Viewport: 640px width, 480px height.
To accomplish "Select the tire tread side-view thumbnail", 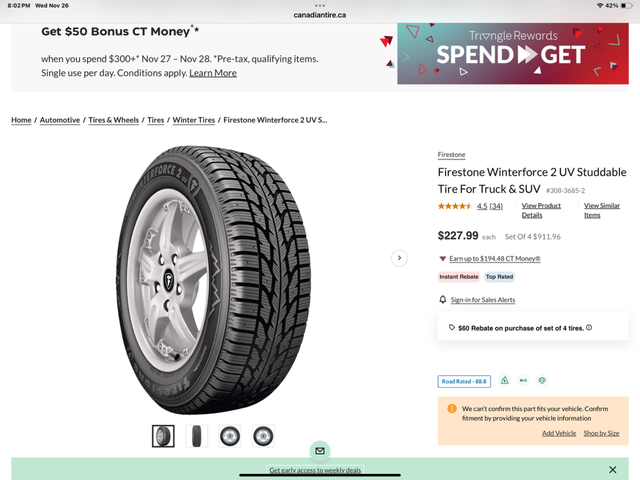I will pos(196,436).
